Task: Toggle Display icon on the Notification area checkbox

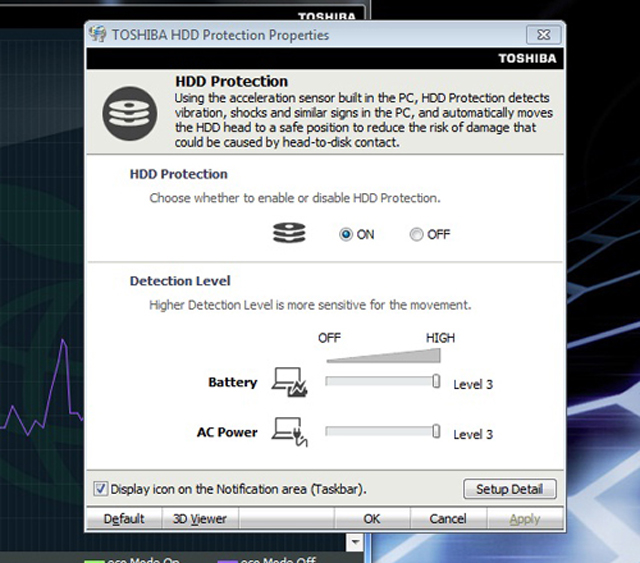Action: [100, 489]
